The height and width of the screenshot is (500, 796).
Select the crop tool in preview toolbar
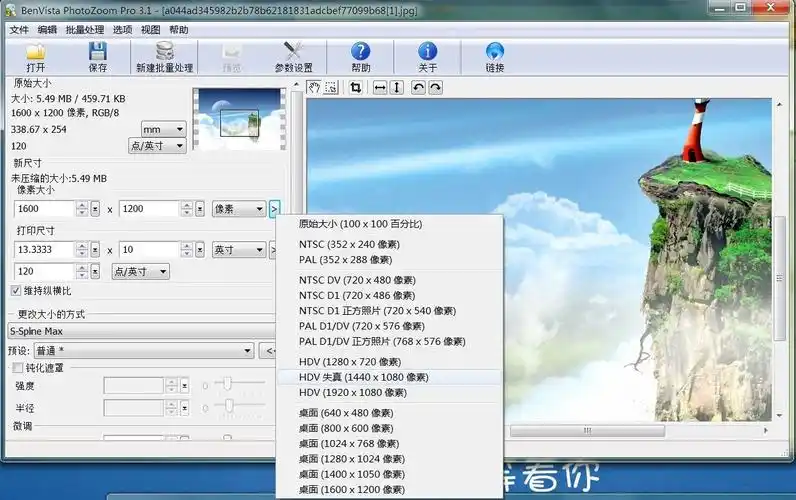pyautogui.click(x=356, y=88)
